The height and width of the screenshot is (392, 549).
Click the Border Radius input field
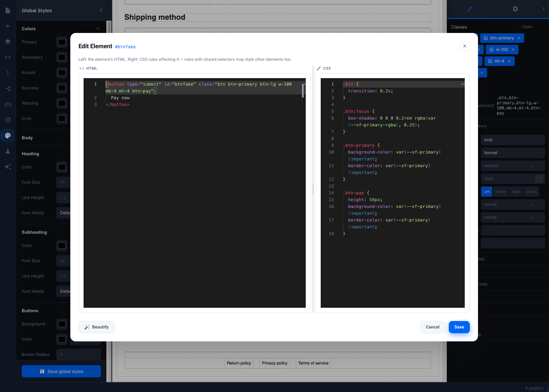[78, 355]
